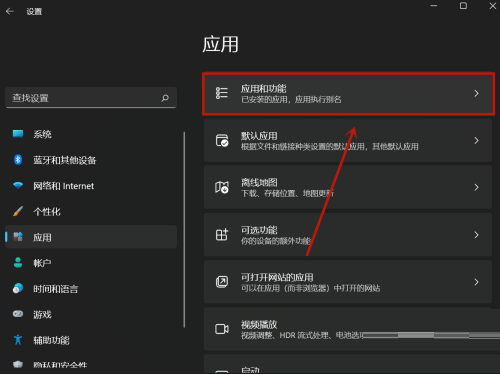Viewport: 500px width, 374px height.
Task: Open 可打开网站的应用 page
Action: [x=348, y=282]
